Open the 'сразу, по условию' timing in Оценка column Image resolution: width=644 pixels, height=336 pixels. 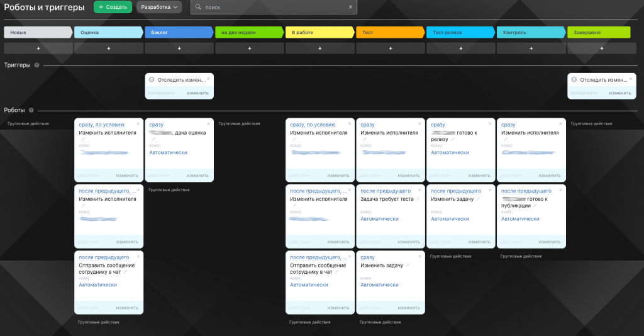tap(101, 125)
